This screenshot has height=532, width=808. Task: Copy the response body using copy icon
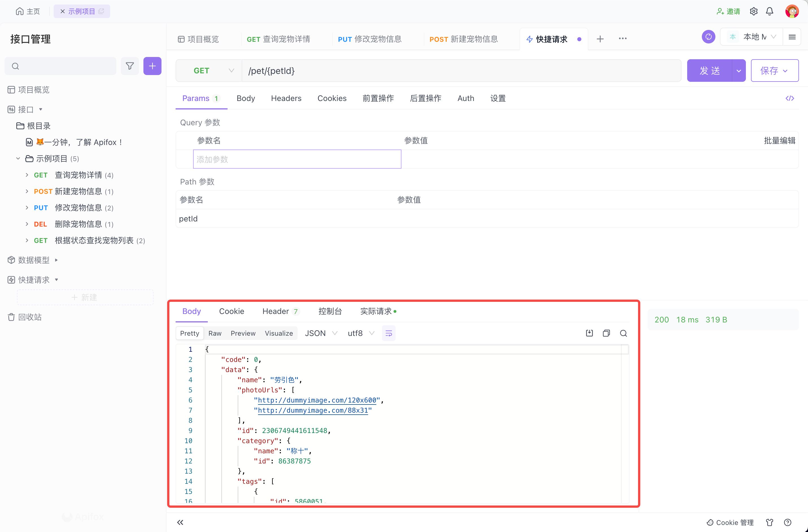(x=606, y=333)
